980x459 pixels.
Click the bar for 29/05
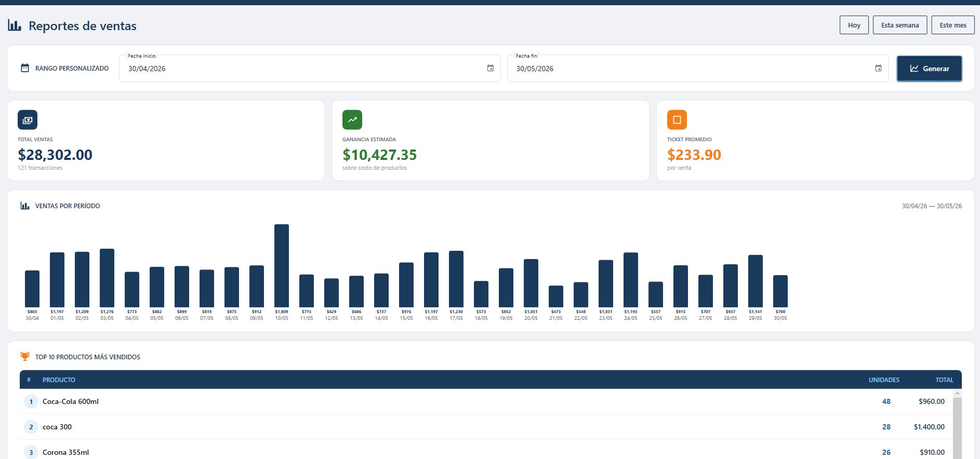(756, 281)
